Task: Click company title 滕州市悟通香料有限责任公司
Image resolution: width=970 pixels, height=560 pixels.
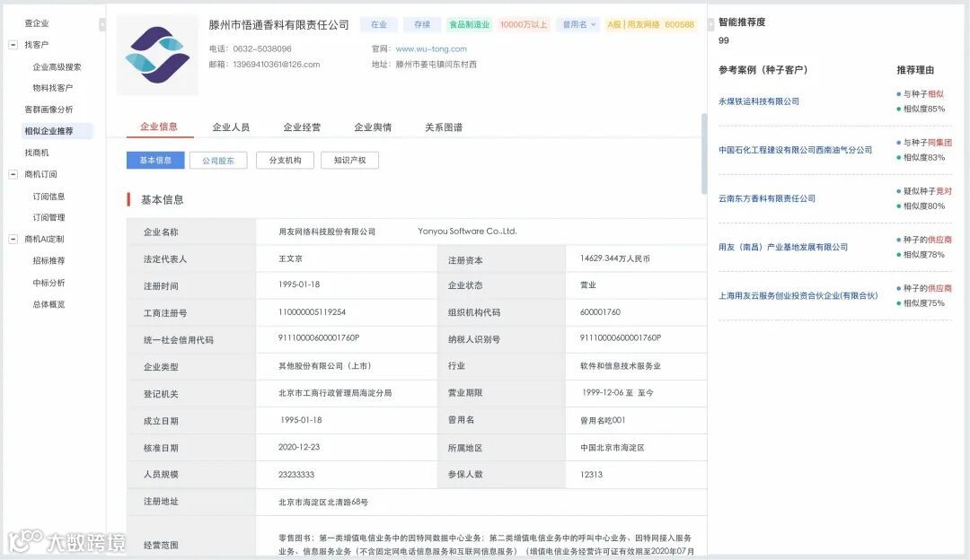Action: coord(279,25)
